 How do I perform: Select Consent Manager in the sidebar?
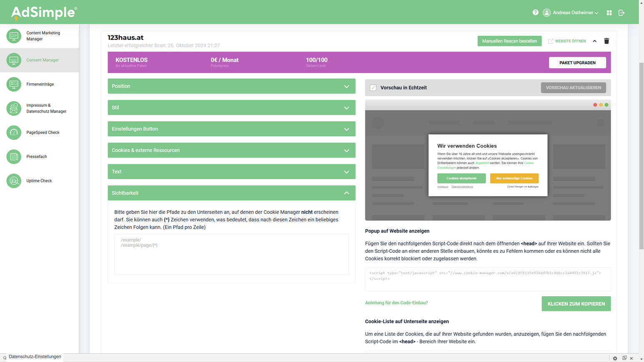pos(40,60)
